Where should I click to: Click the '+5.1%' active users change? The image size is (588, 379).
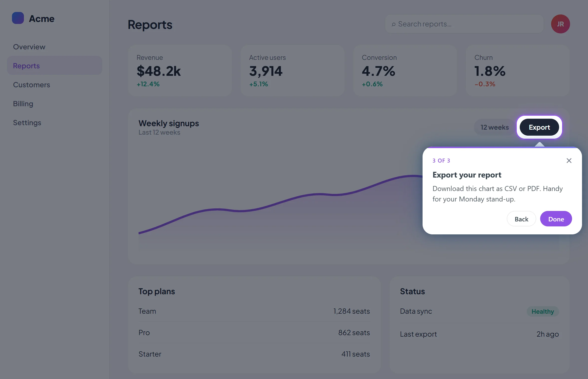(x=259, y=84)
